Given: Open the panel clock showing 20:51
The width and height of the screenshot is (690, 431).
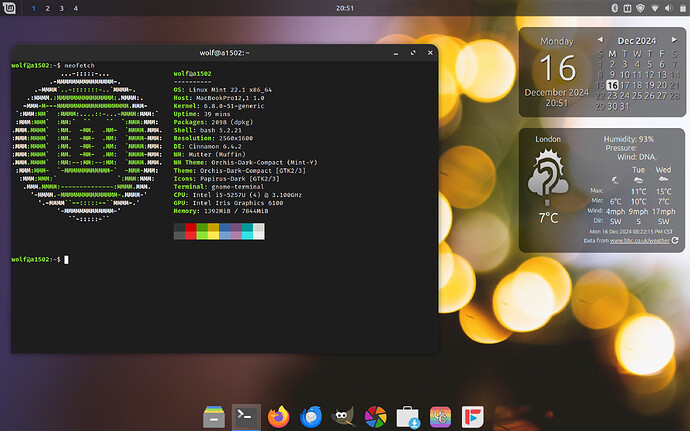Looking at the screenshot, I should (345, 8).
